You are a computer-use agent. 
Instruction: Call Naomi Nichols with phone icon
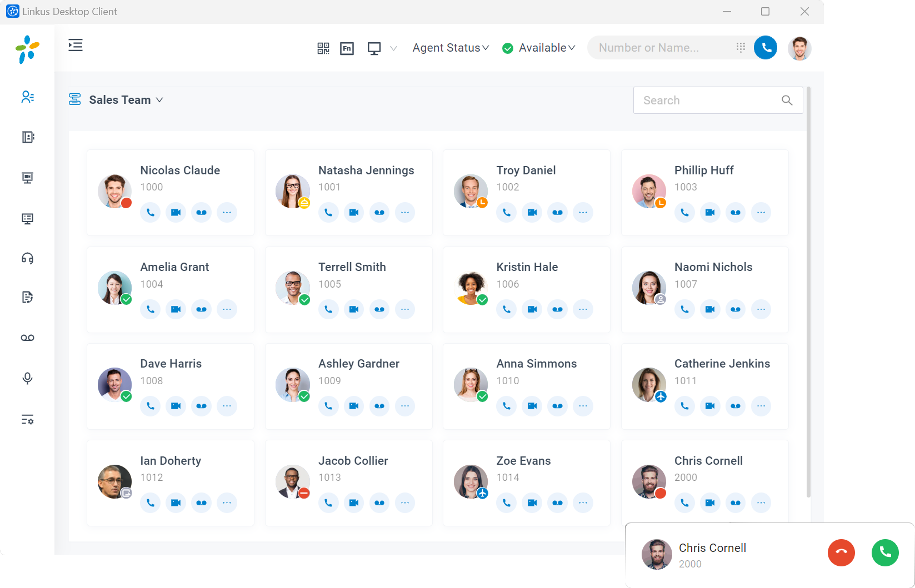684,309
